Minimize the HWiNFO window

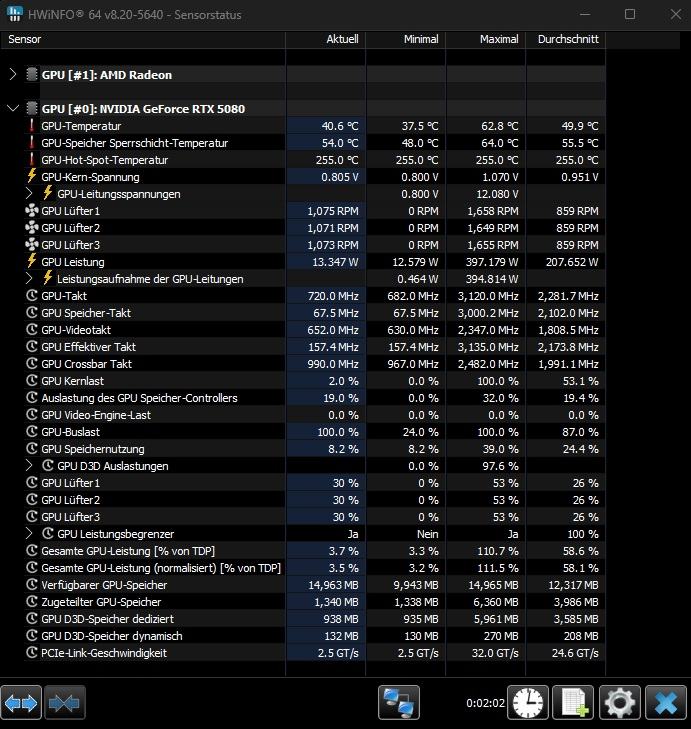pos(585,14)
